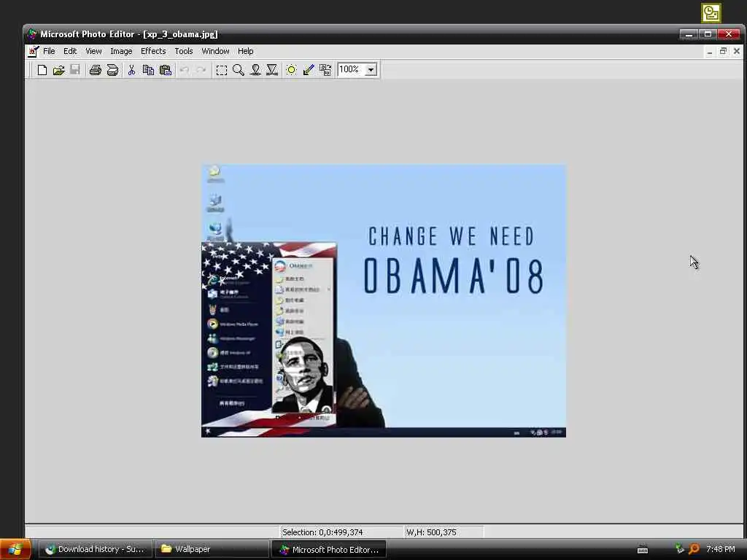Open the Image menu
Viewport: 747px width, 560px height.
pos(121,51)
